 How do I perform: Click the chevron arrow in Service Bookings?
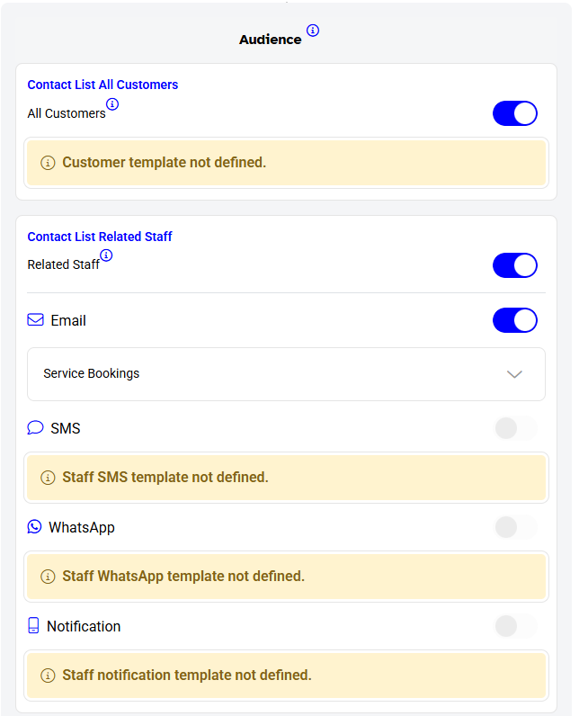pyautogui.click(x=514, y=374)
